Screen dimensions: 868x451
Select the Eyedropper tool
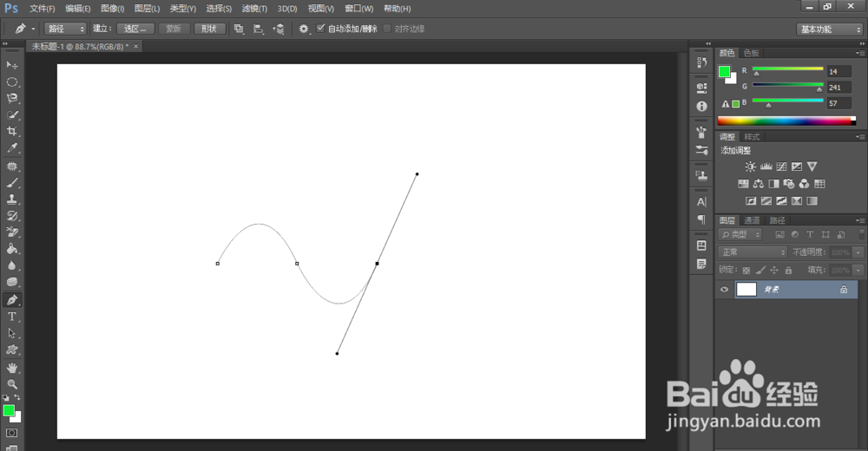pyautogui.click(x=11, y=147)
